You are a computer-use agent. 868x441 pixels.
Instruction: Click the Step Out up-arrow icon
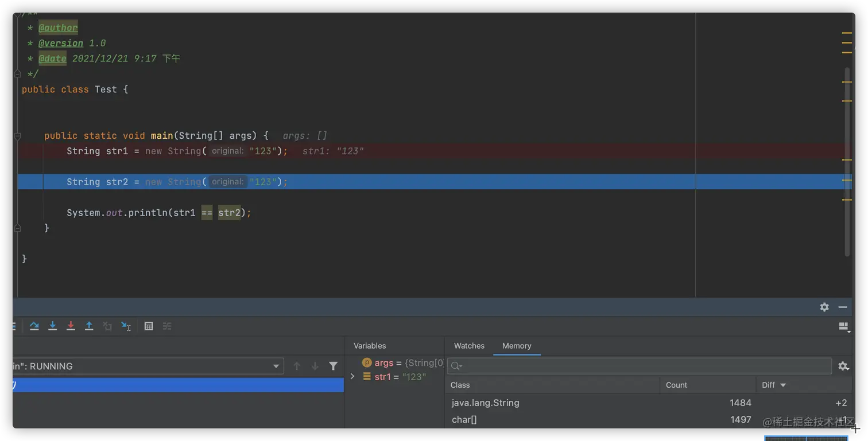89,326
